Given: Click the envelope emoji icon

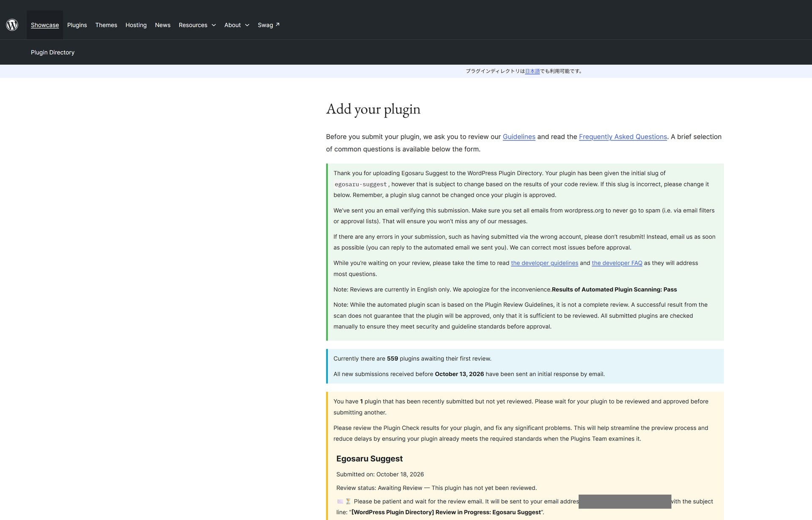Looking at the screenshot, I should pyautogui.click(x=340, y=501).
